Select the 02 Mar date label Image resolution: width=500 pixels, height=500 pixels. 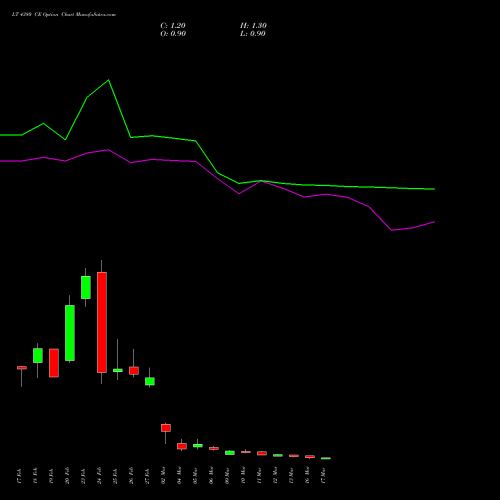163,476
